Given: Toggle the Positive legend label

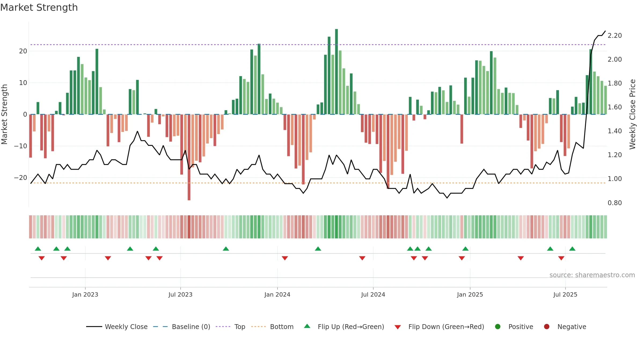Looking at the screenshot, I should tap(521, 327).
